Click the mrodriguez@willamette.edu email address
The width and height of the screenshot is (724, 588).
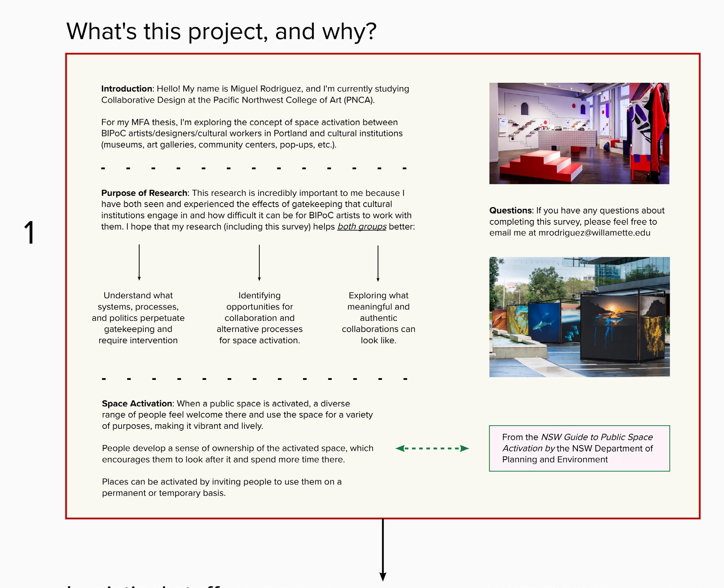594,233
